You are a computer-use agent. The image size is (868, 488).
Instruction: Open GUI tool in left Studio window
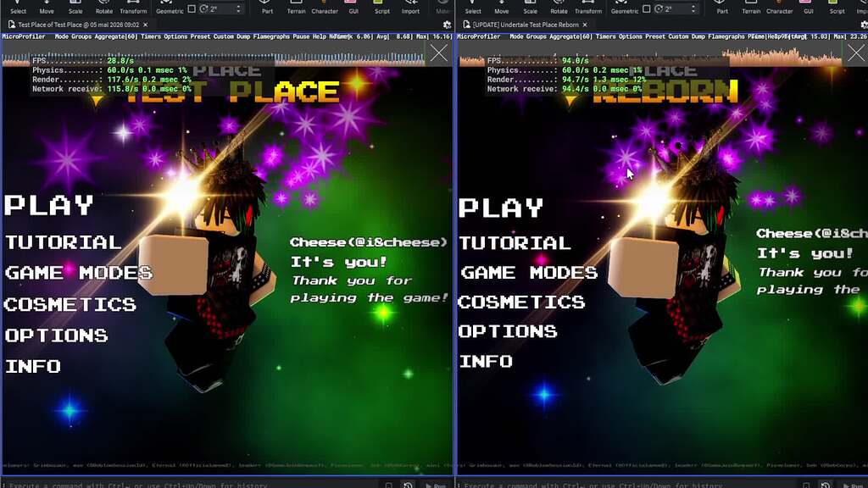pyautogui.click(x=353, y=7)
